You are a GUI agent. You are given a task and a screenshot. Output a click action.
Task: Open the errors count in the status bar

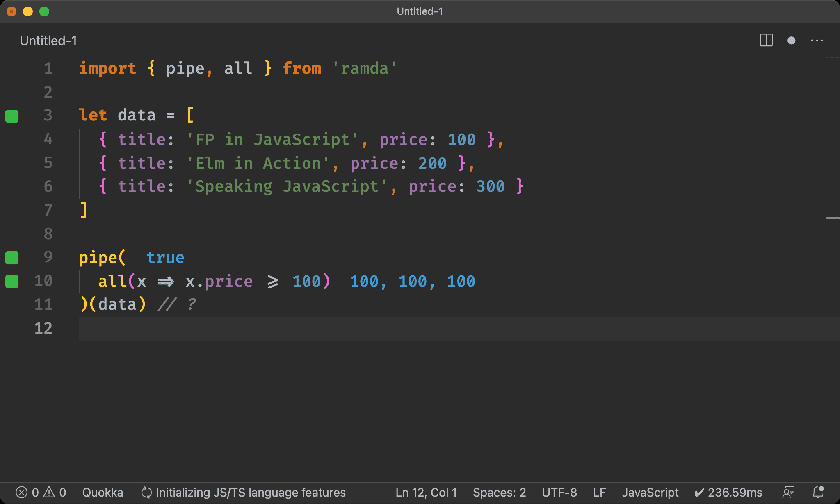coord(27,492)
